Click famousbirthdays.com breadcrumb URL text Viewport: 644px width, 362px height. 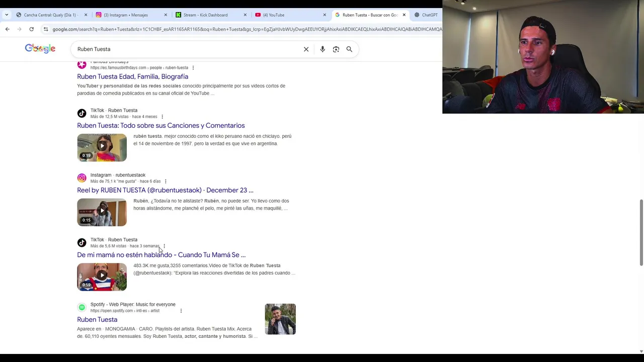pyautogui.click(x=139, y=68)
